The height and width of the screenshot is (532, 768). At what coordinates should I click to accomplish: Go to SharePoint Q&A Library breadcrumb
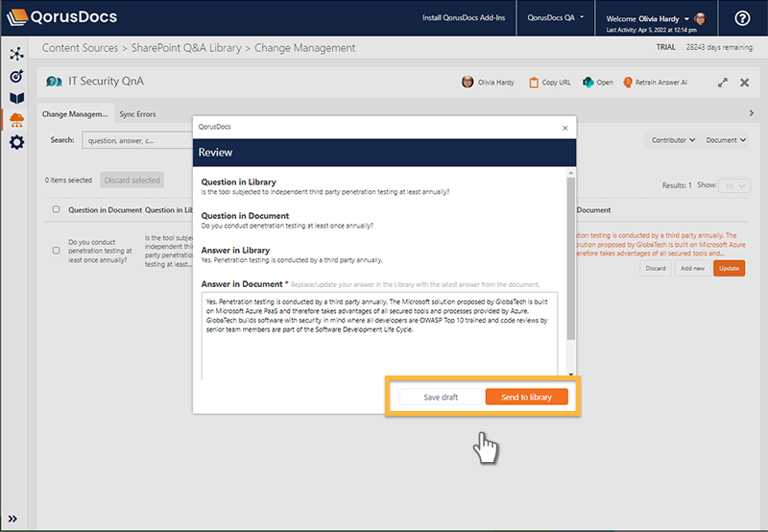[x=186, y=48]
